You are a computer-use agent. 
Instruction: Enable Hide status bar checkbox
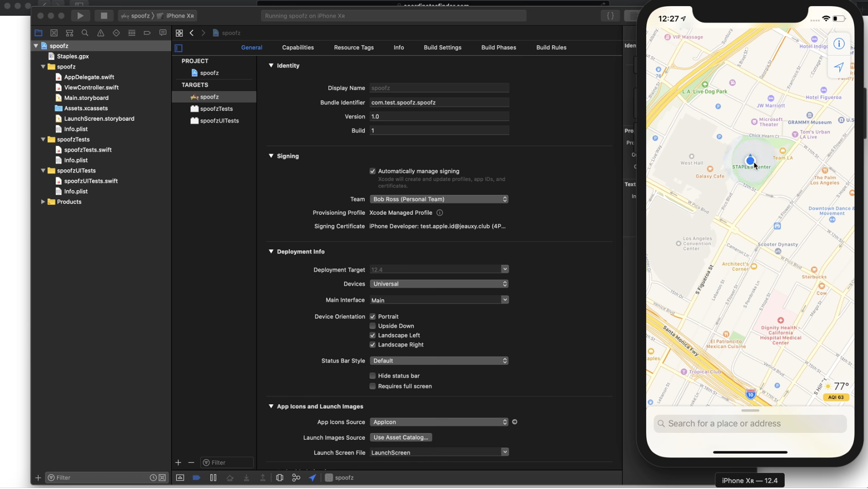(372, 376)
